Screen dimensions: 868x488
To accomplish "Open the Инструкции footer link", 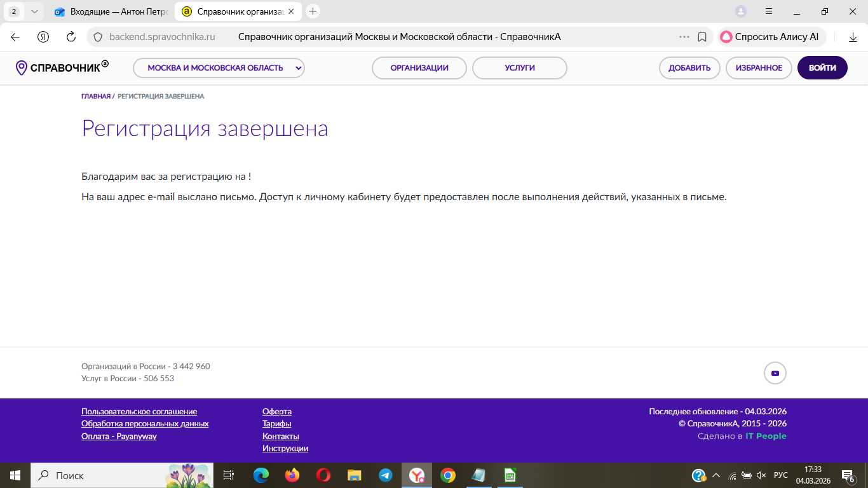I will 285,449.
